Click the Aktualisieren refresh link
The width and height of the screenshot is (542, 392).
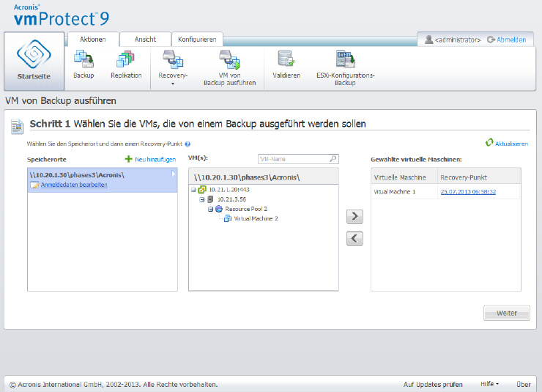(x=511, y=144)
